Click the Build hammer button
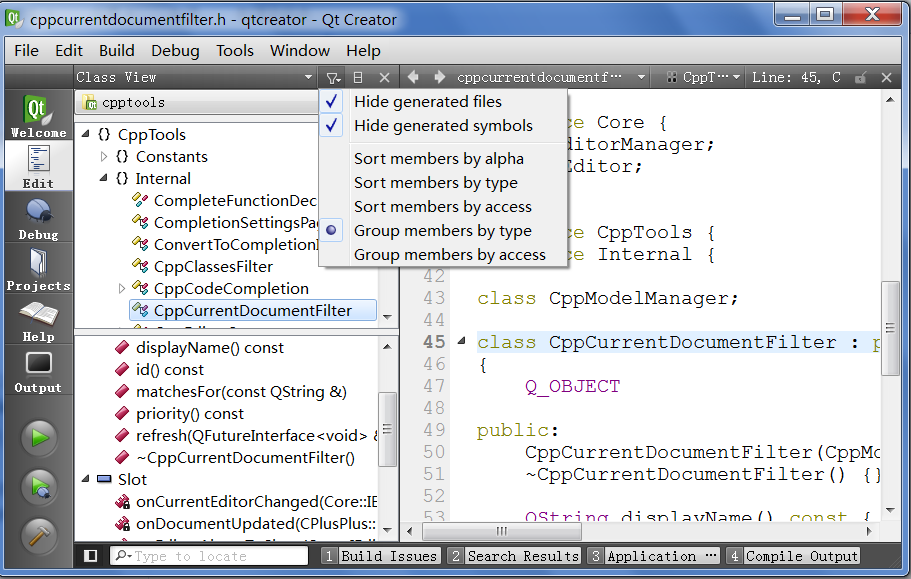The height and width of the screenshot is (579, 911). [x=40, y=535]
